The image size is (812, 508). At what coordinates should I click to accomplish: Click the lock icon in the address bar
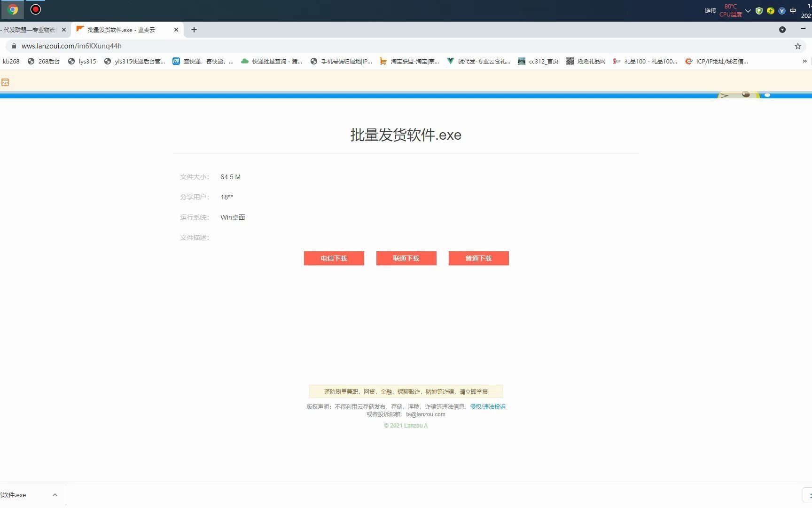tap(14, 46)
